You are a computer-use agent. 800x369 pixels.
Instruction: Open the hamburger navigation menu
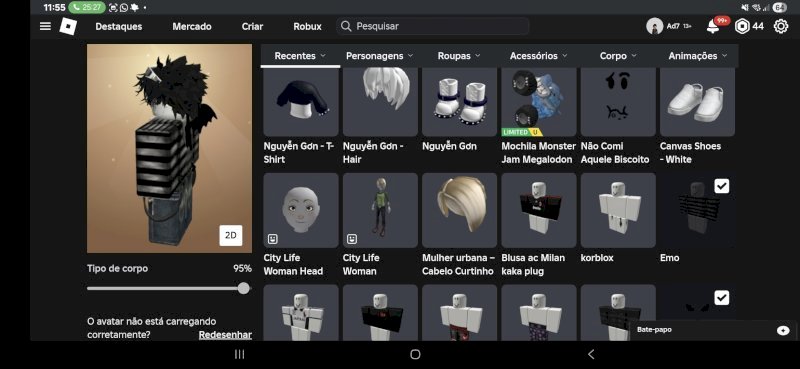[45, 26]
